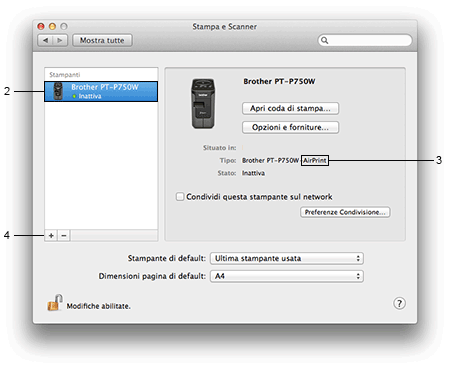Click the forward navigation arrow

click(x=60, y=40)
